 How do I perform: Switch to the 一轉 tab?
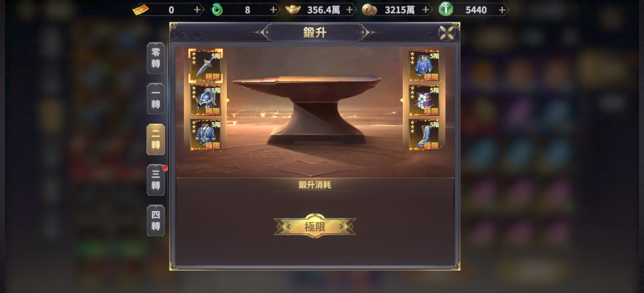click(156, 98)
